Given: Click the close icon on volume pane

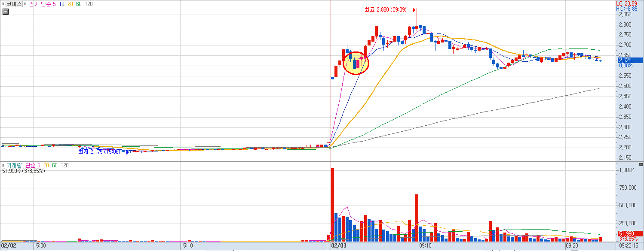Looking at the screenshot, I should 641,164.
